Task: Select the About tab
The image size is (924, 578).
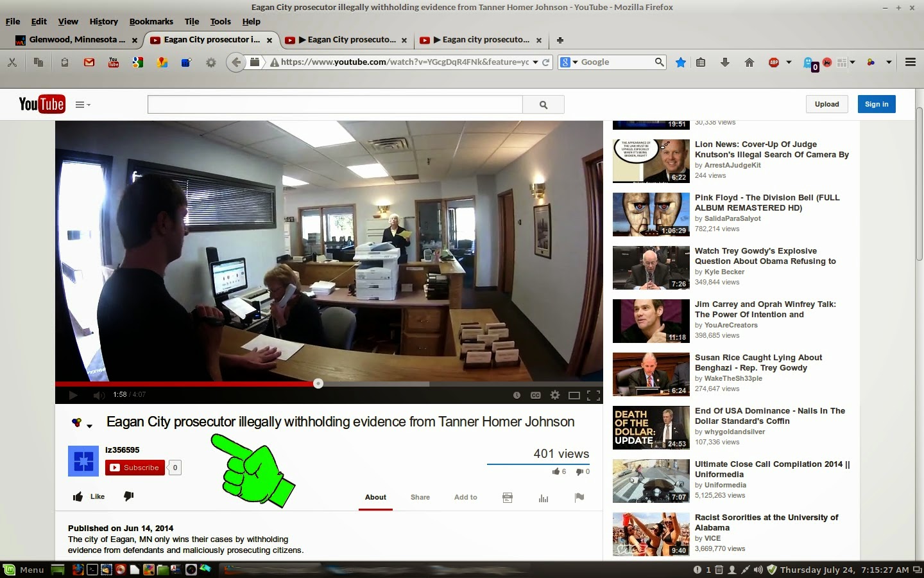Action: click(x=375, y=497)
